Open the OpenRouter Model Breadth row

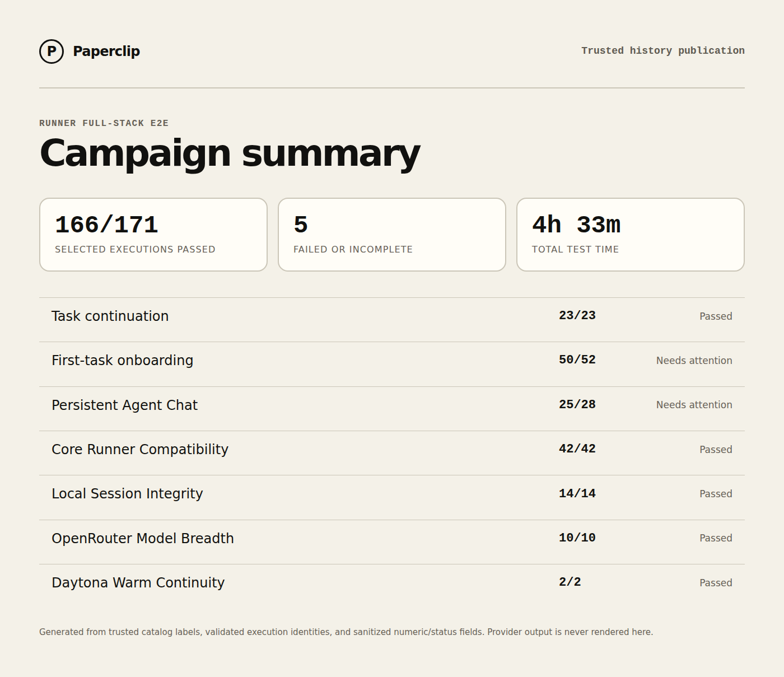pos(392,542)
